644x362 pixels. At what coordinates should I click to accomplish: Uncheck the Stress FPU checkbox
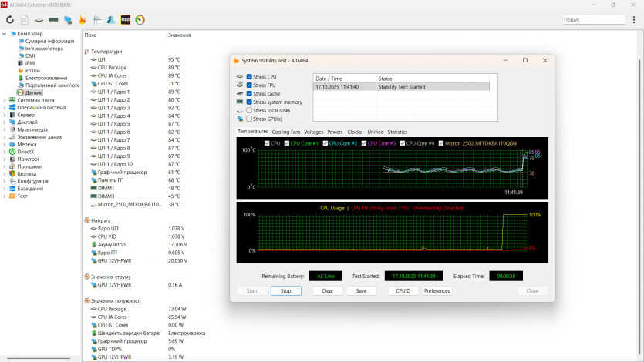[x=249, y=85]
